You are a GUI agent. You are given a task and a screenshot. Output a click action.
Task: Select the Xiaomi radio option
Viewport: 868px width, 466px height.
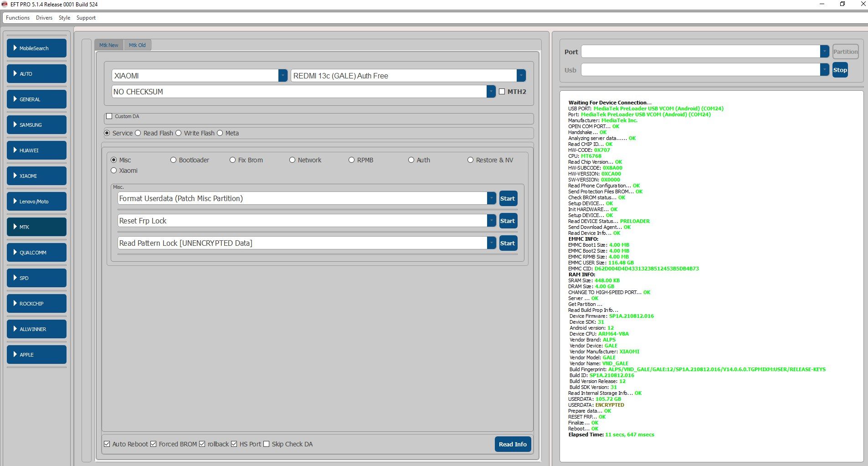(114, 171)
